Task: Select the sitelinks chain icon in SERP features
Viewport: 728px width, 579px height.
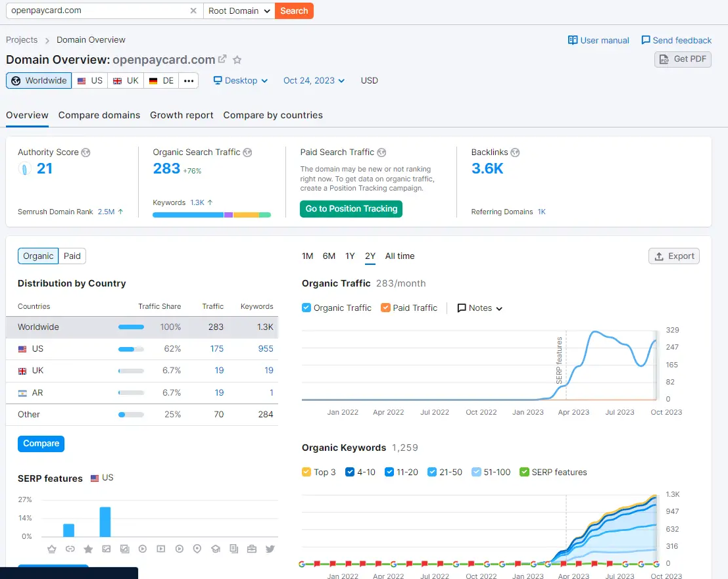Action: [x=70, y=549]
